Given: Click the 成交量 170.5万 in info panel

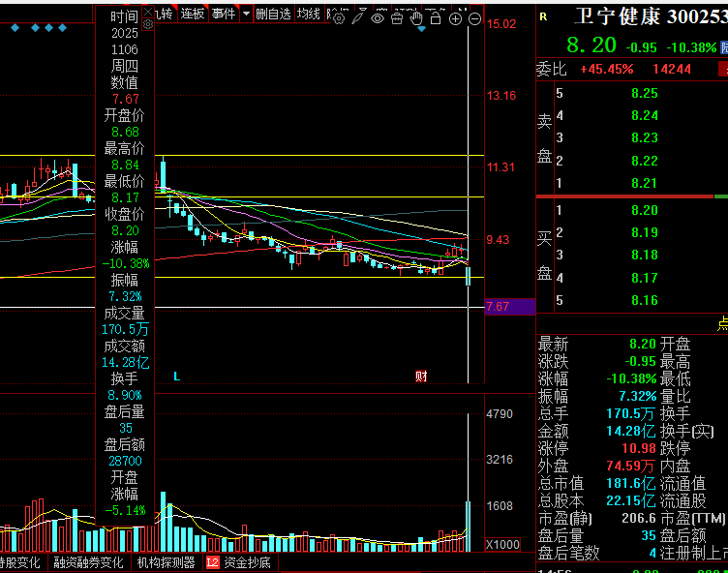Looking at the screenshot, I should (x=125, y=329).
